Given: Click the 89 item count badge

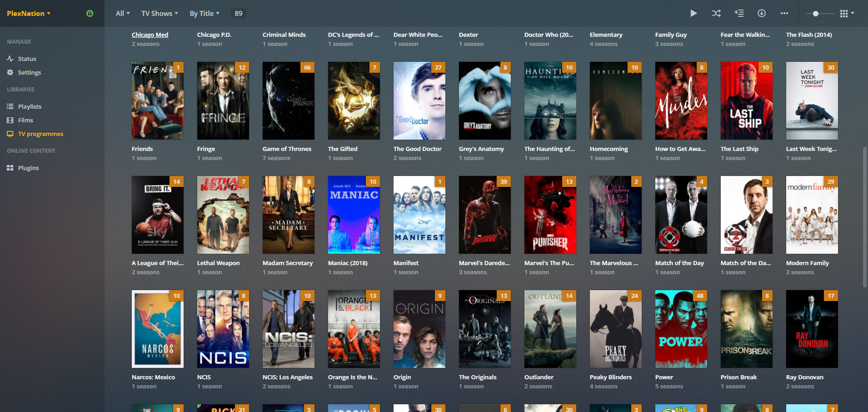Looking at the screenshot, I should (239, 13).
